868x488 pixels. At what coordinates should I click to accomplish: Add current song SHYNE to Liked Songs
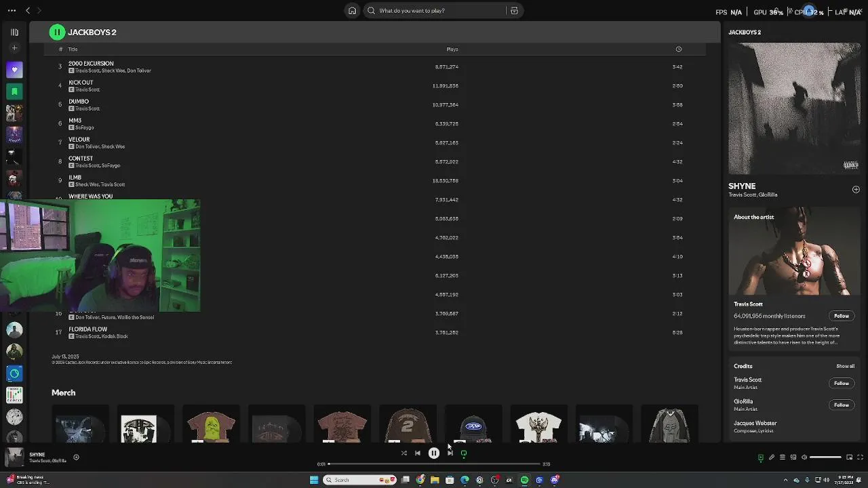pyautogui.click(x=76, y=457)
